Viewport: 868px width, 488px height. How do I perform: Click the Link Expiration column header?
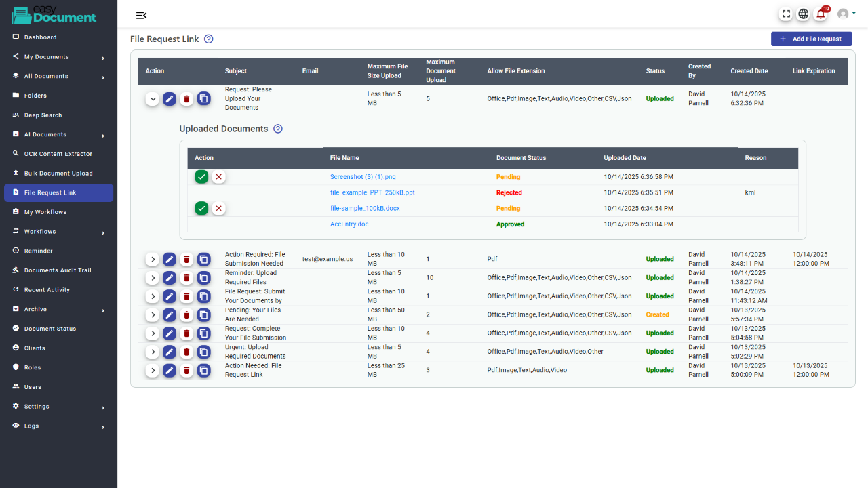pyautogui.click(x=814, y=71)
